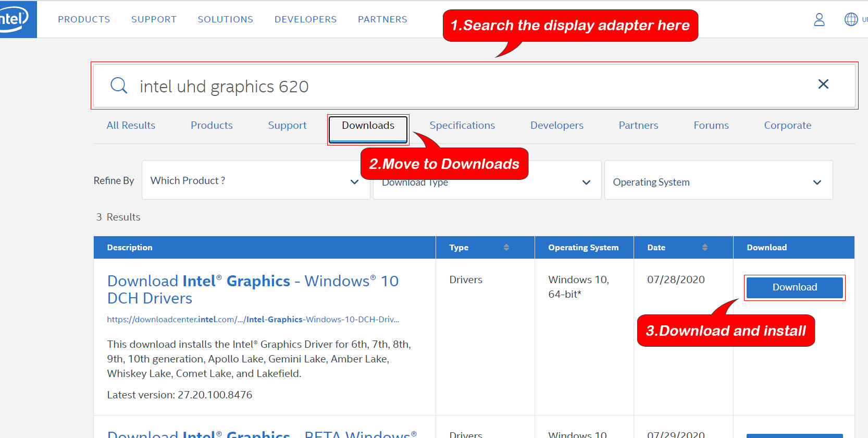Open Intel Graphics Windows 10 DCH Drivers link
Viewport: 868px width, 438px height.
pos(253,289)
